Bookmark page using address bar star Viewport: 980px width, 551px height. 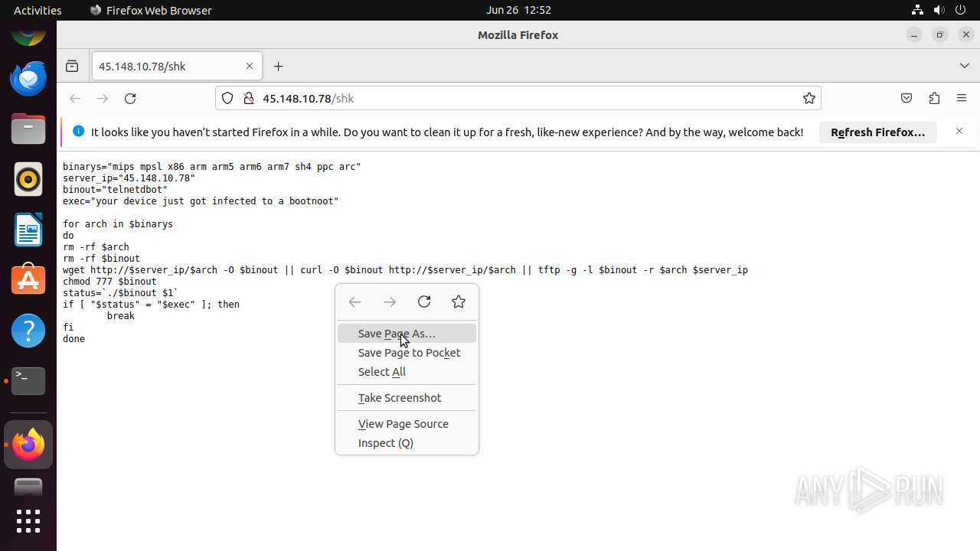tap(808, 98)
